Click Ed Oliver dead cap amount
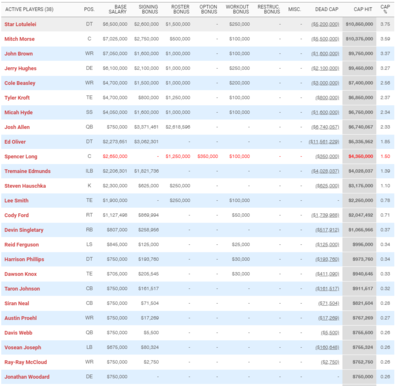This screenshot has height=386, width=400. 324,142
